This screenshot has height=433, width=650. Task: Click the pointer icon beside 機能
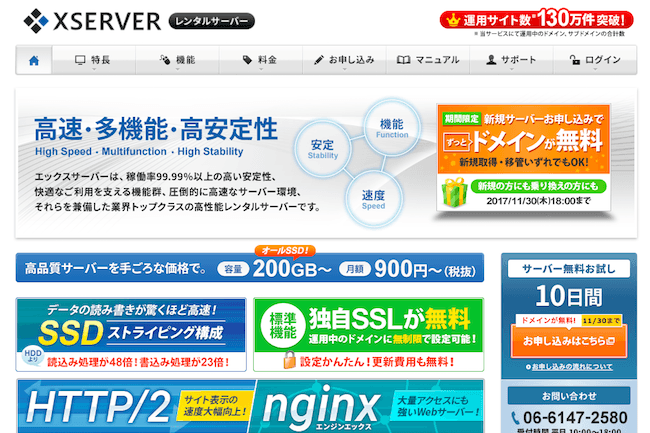[x=165, y=60]
